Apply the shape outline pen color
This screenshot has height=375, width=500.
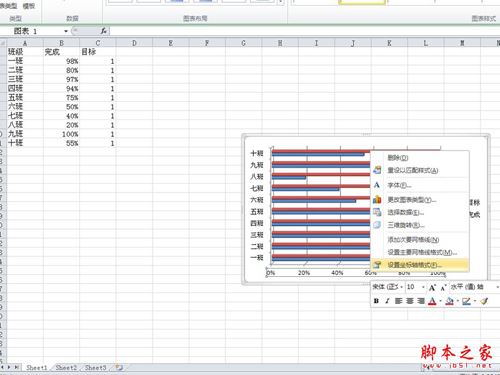click(x=466, y=301)
